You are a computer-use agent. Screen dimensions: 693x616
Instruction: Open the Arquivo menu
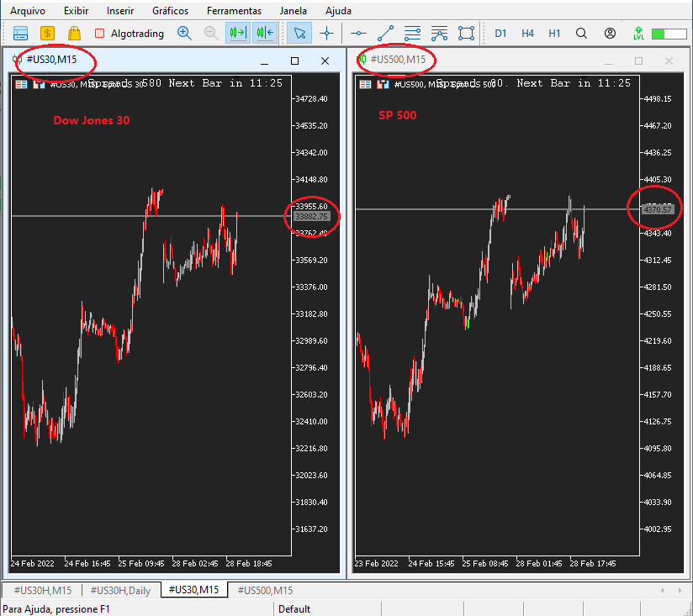[28, 11]
